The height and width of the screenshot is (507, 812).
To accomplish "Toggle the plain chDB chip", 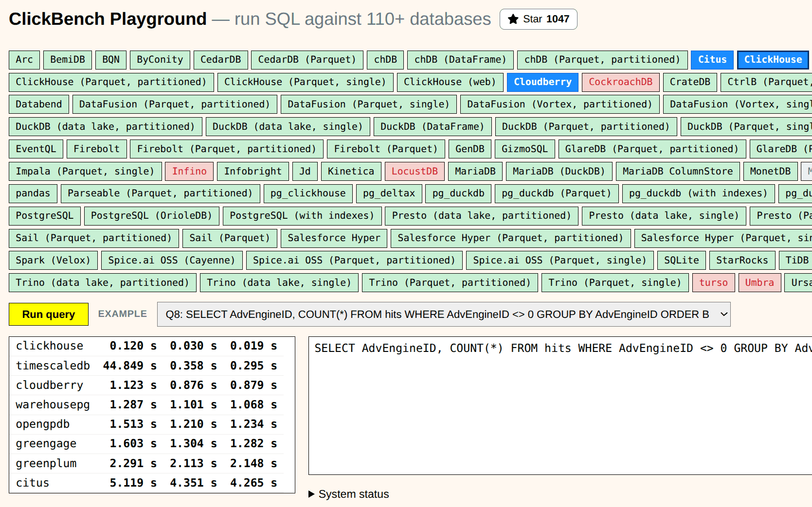I will [385, 59].
